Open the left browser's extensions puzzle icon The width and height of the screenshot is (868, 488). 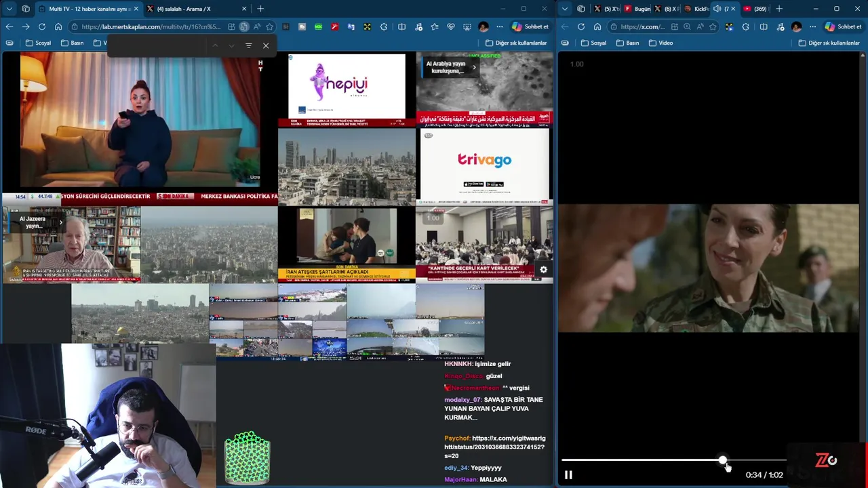383,26
